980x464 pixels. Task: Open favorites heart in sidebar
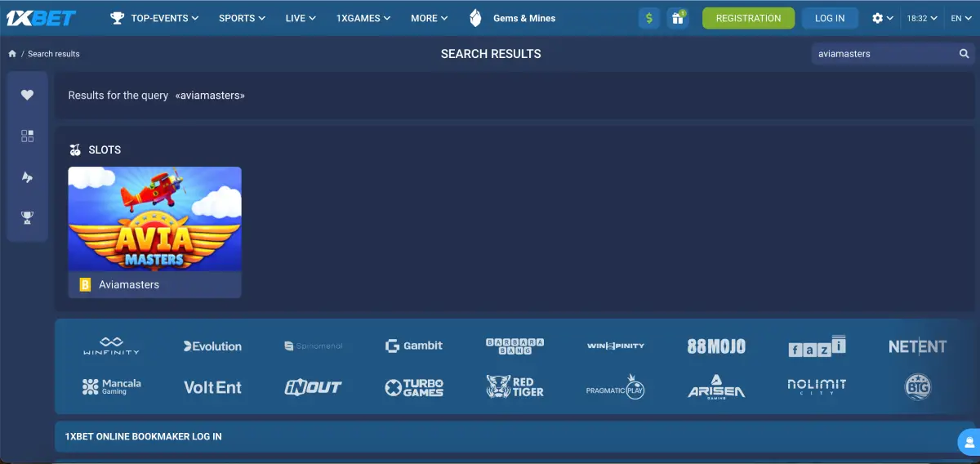27,95
